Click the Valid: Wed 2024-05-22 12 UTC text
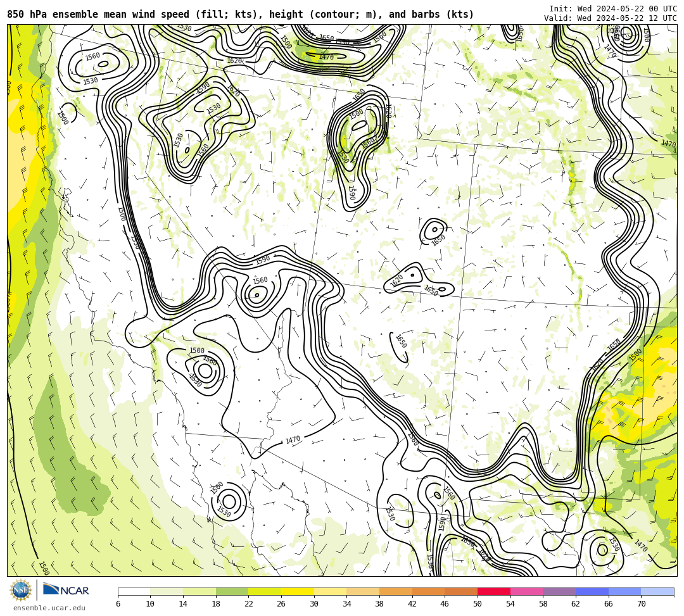This screenshot has width=684, height=616. 611,18
